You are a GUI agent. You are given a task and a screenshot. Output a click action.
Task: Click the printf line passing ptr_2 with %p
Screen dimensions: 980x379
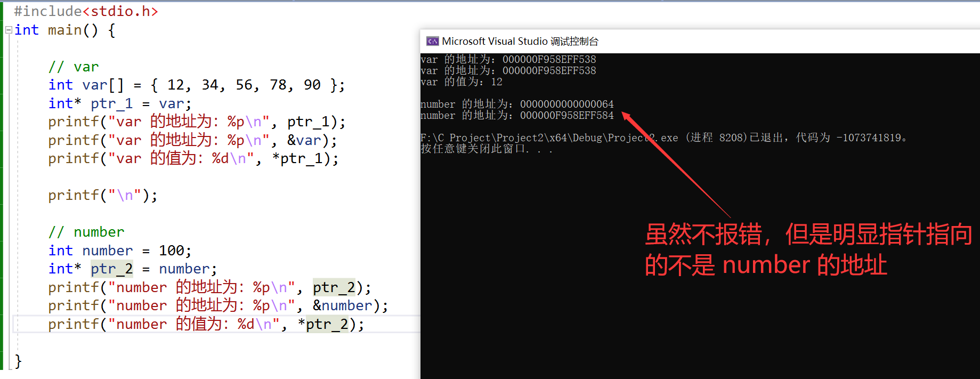point(209,287)
